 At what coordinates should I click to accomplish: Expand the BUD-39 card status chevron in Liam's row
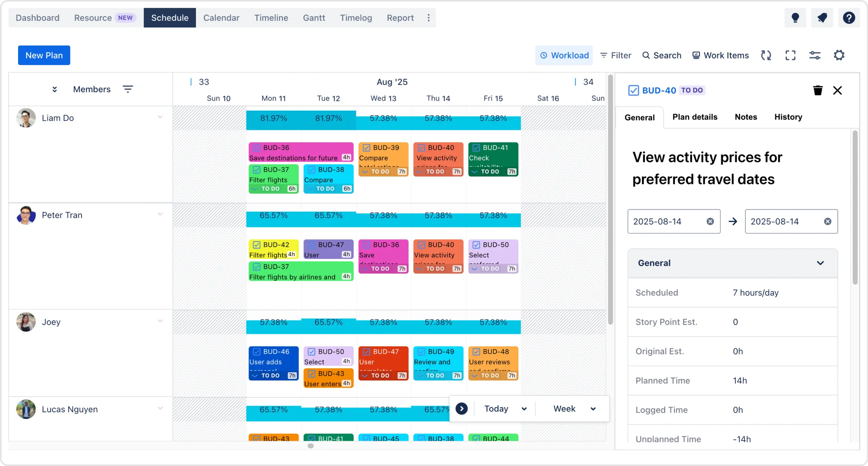[x=365, y=172]
